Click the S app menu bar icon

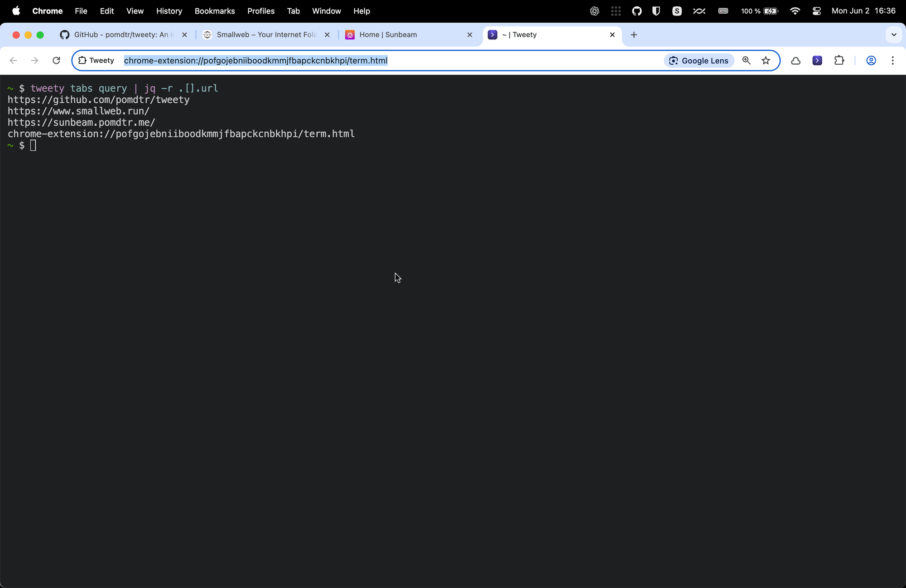click(677, 11)
